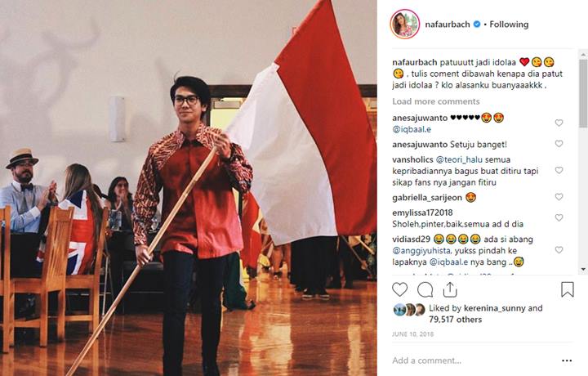Click the comments scrollbar down arrow
The width and height of the screenshot is (588, 376).
click(583, 269)
